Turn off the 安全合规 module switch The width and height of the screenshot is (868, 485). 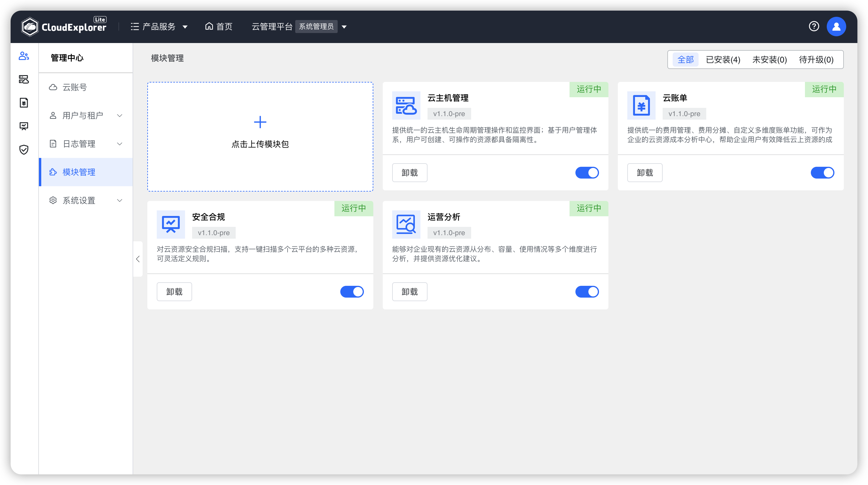point(352,291)
